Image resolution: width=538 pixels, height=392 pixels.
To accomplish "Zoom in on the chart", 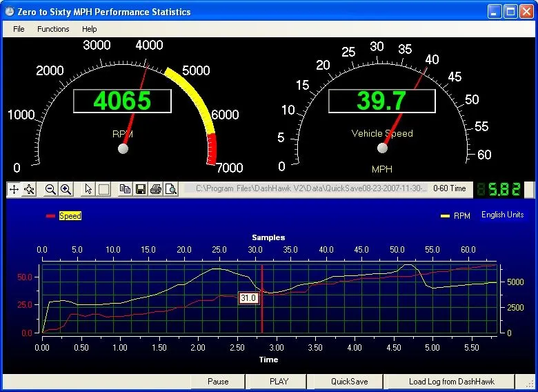I will [x=66, y=189].
